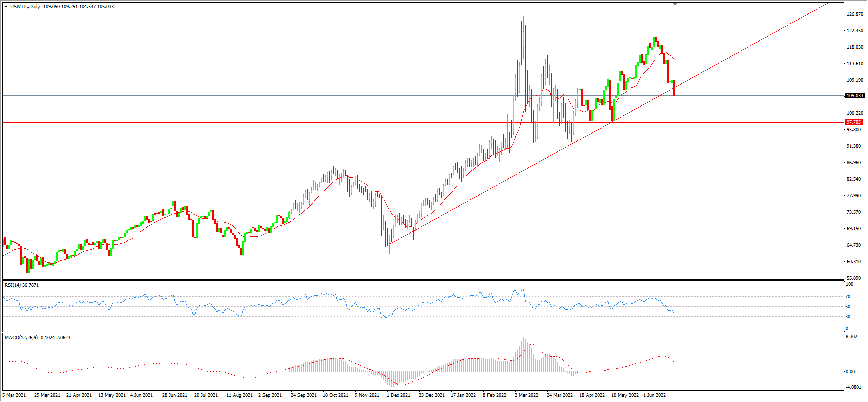Click the 60.310 label on price axis
868x402 pixels.
[x=854, y=262]
